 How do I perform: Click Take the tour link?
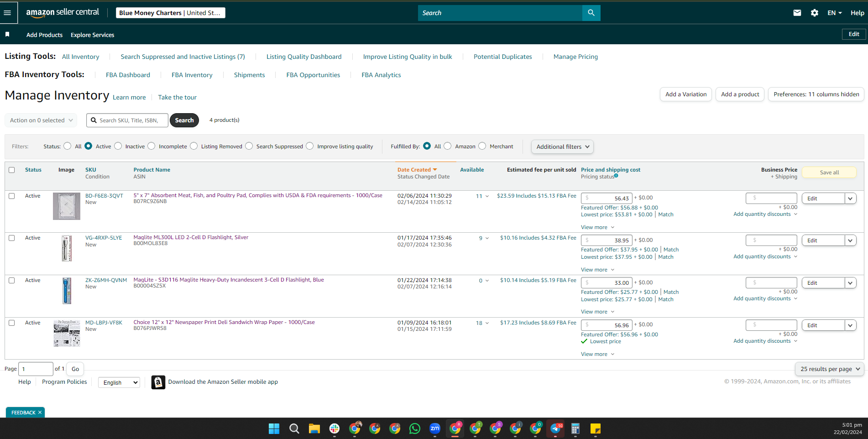click(x=177, y=97)
